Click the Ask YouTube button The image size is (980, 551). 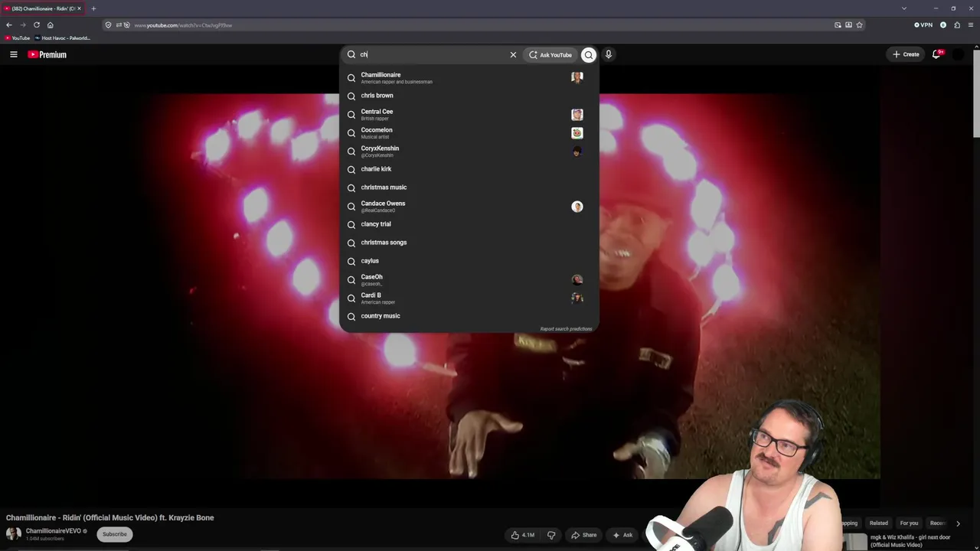[550, 54]
